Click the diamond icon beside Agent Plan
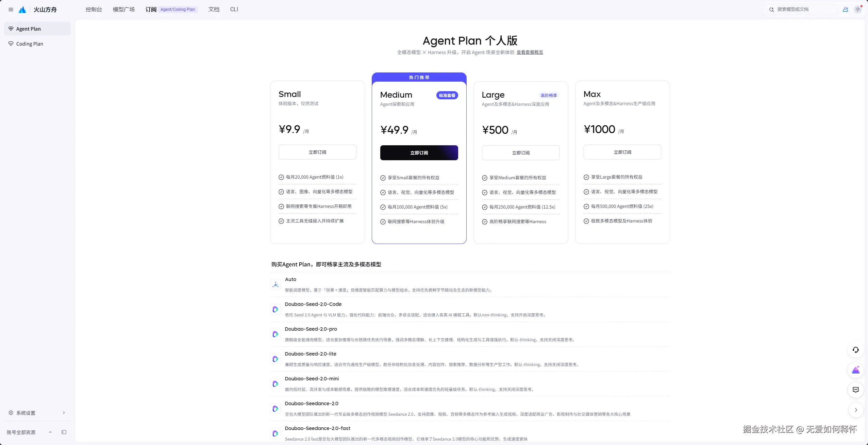Image resolution: width=868 pixels, height=445 pixels. [x=11, y=29]
